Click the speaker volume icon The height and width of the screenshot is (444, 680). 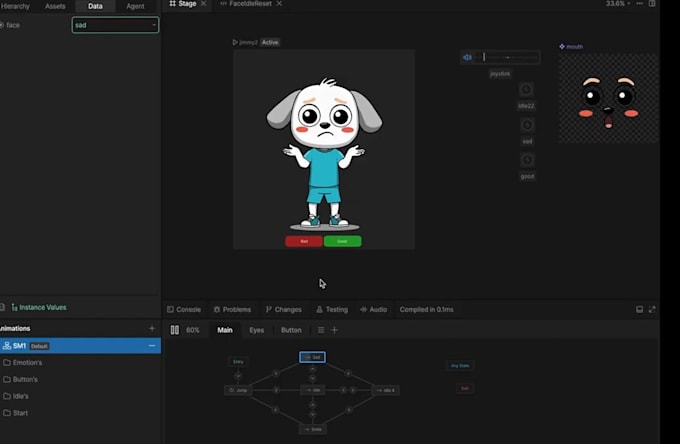click(x=467, y=57)
